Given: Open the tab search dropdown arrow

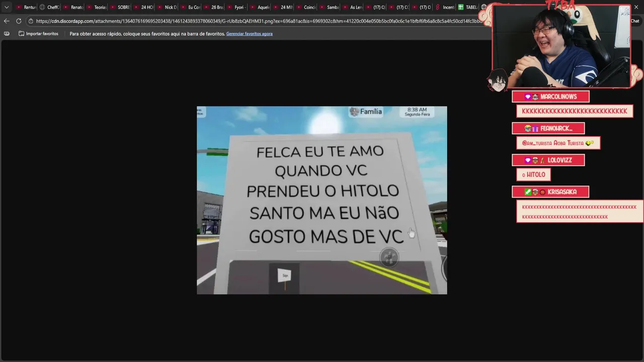Looking at the screenshot, I should (x=7, y=7).
